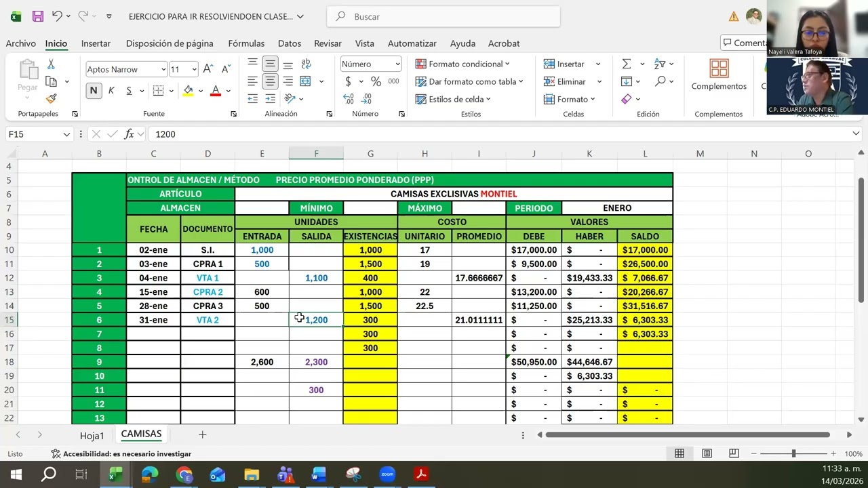Image resolution: width=868 pixels, height=488 pixels.
Task: Click the Copy icon in Portapapeles
Action: [x=51, y=81]
